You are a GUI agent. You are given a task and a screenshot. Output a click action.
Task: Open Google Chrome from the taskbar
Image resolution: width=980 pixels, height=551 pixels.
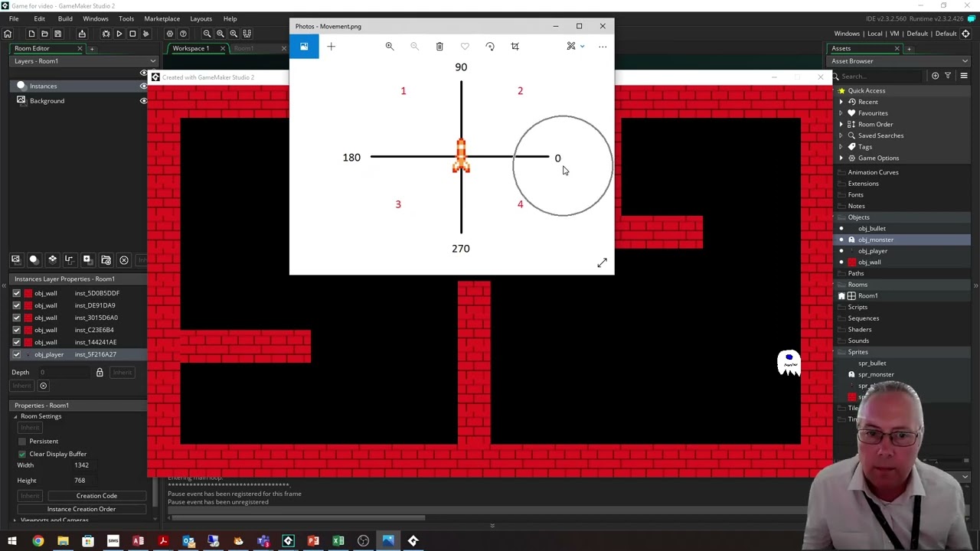click(38, 541)
